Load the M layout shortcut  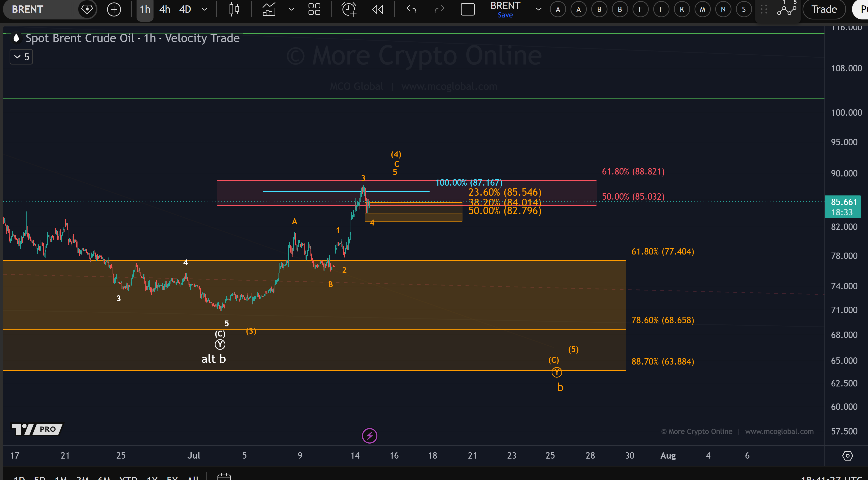703,9
